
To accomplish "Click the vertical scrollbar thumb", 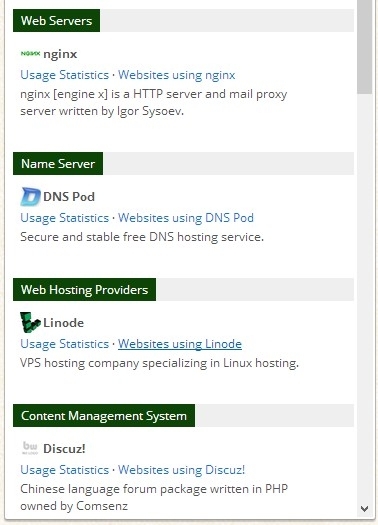I will (x=364, y=47).
